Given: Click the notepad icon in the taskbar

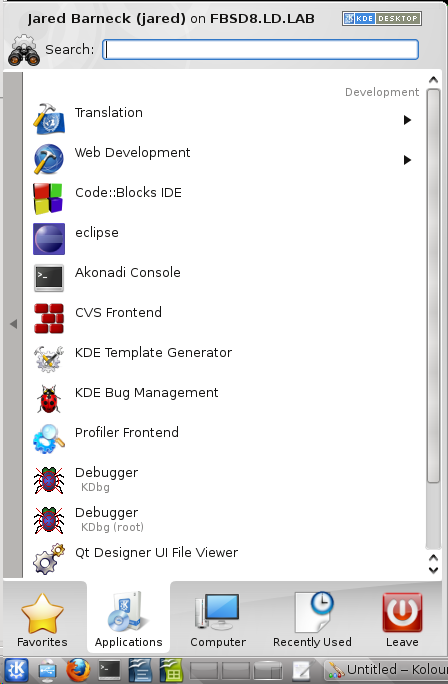Looking at the screenshot, I should pyautogui.click(x=301, y=671).
